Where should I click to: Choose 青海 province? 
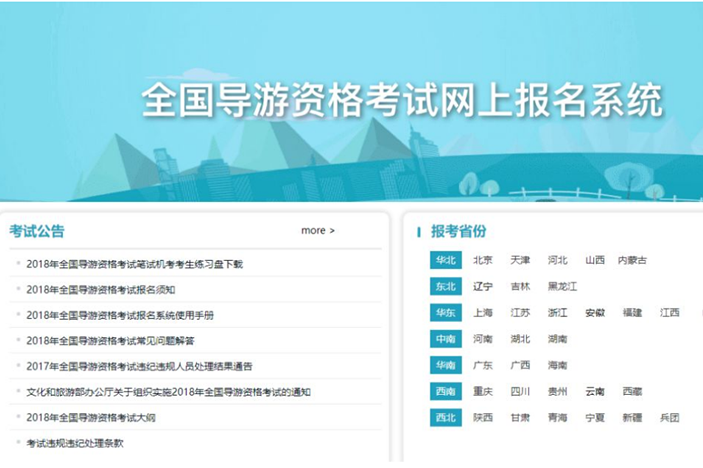tap(557, 417)
